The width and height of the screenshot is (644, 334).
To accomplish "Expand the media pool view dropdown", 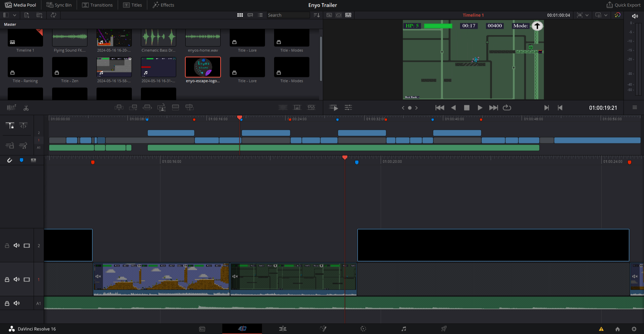I will point(14,15).
